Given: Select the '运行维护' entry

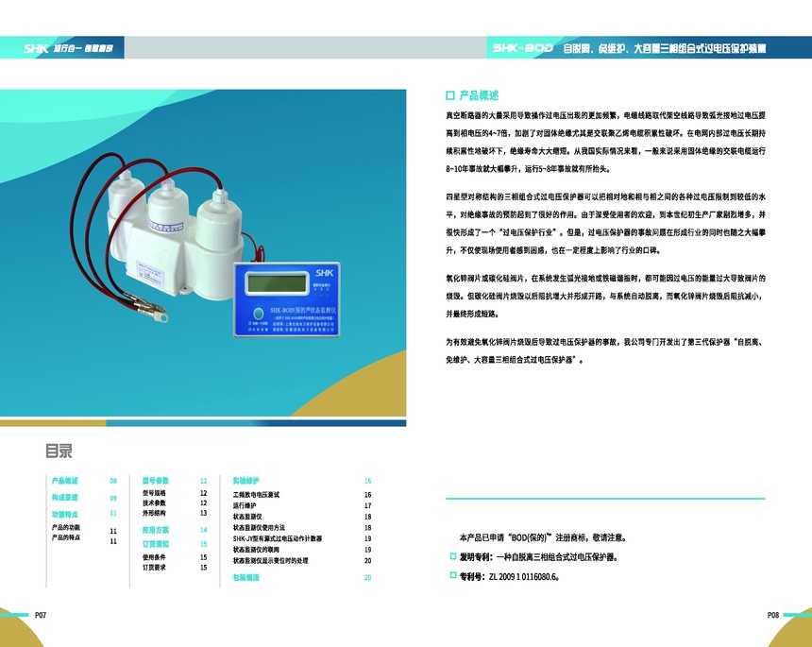Looking at the screenshot, I should pos(245,505).
